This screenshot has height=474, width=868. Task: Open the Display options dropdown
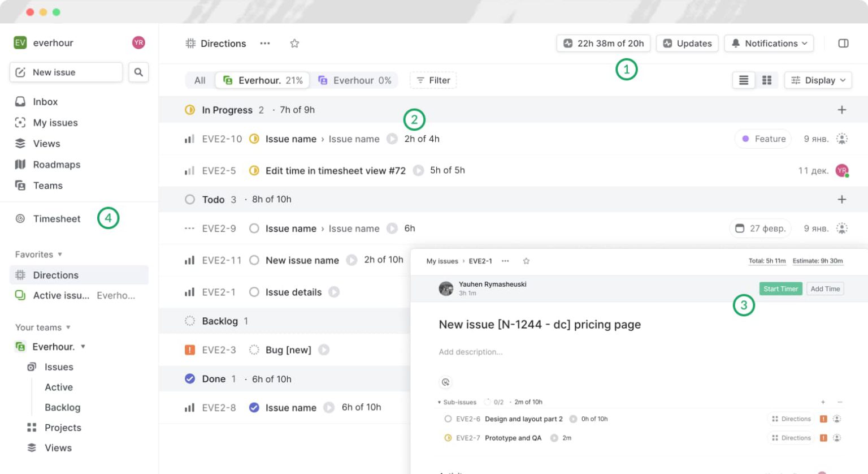818,80
